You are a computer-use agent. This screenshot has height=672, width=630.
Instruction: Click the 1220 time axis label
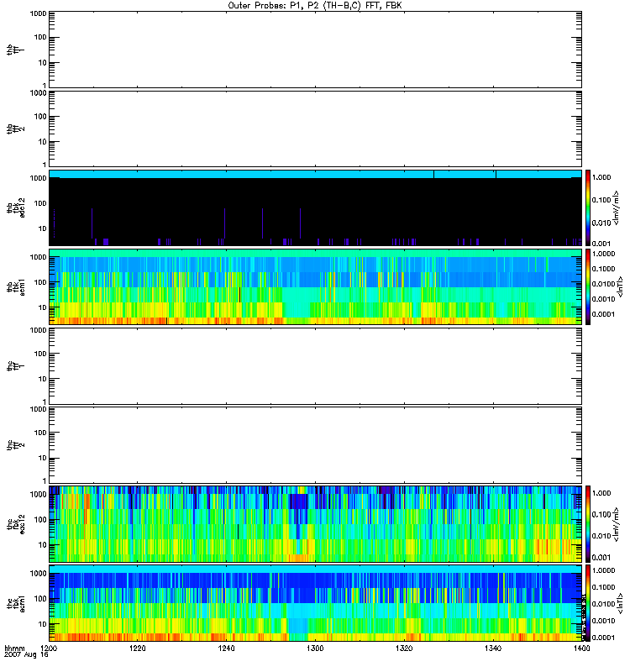(x=138, y=650)
